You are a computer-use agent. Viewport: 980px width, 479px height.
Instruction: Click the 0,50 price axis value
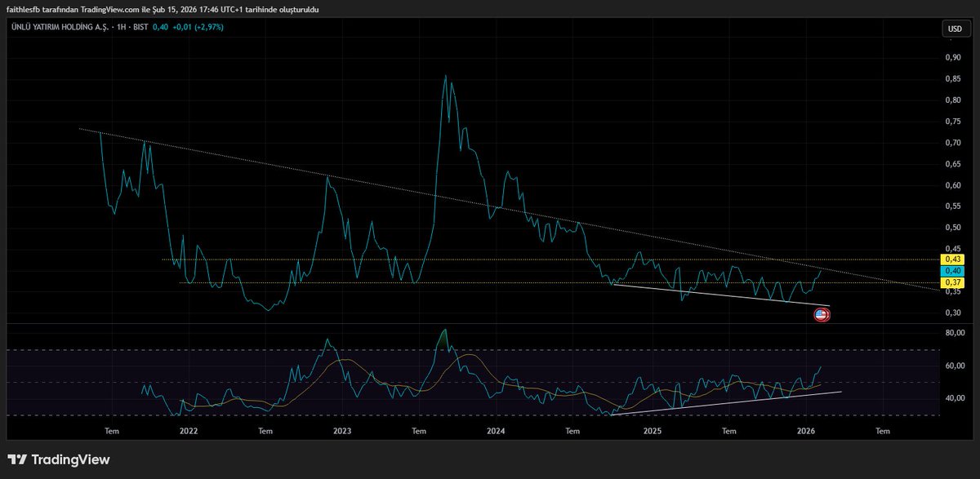(x=952, y=228)
